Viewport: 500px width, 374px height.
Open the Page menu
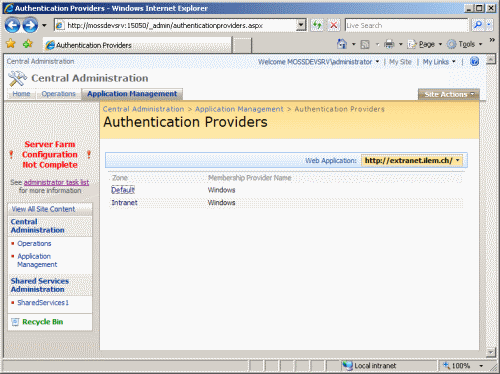click(425, 44)
